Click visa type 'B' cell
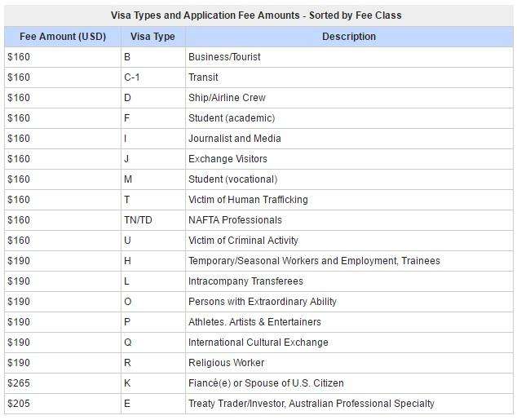Image resolution: width=517 pixels, height=420 pixels. pyautogui.click(x=153, y=57)
